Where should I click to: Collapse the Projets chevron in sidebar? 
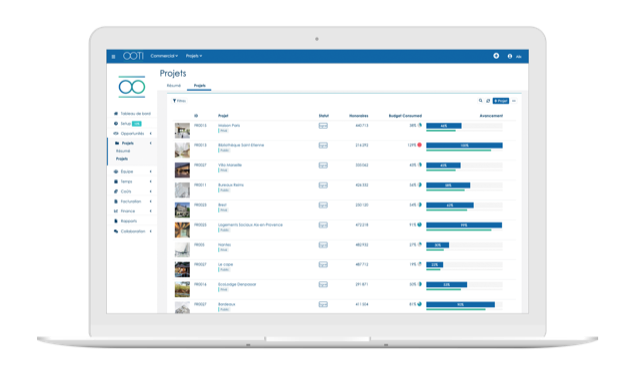(x=151, y=143)
